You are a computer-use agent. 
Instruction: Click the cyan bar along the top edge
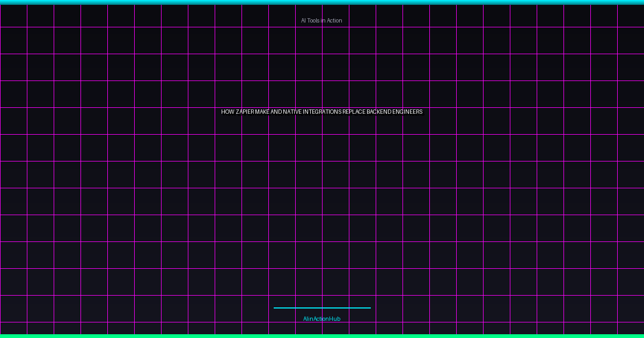click(x=322, y=2)
